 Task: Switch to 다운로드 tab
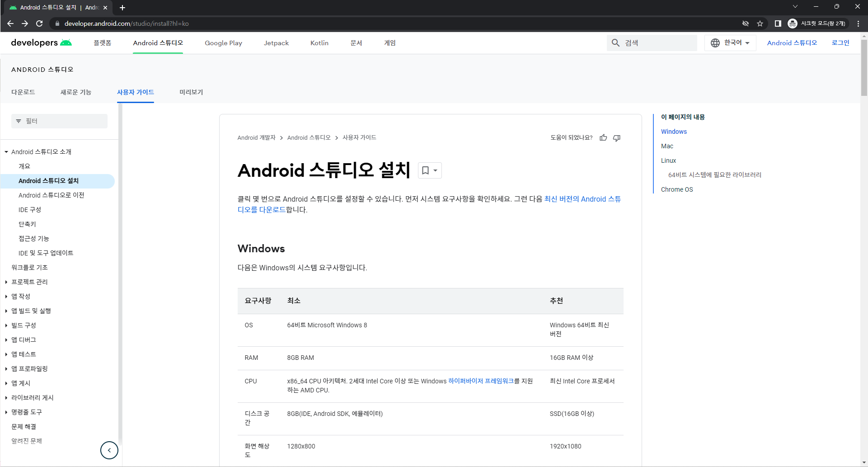click(x=23, y=92)
